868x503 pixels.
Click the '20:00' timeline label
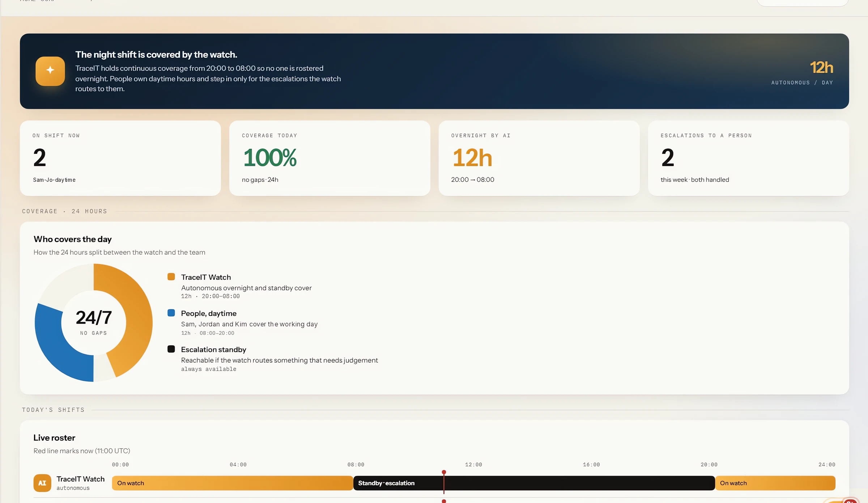[709, 465]
